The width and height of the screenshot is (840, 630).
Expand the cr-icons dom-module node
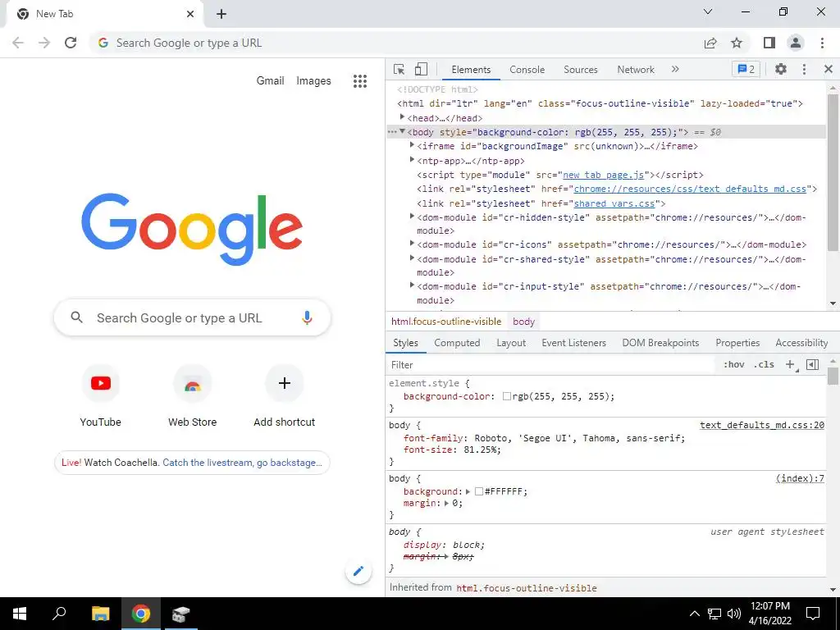point(412,243)
